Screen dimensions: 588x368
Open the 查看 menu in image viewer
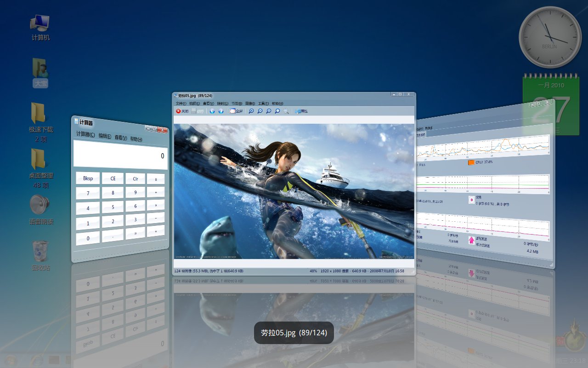click(x=209, y=103)
